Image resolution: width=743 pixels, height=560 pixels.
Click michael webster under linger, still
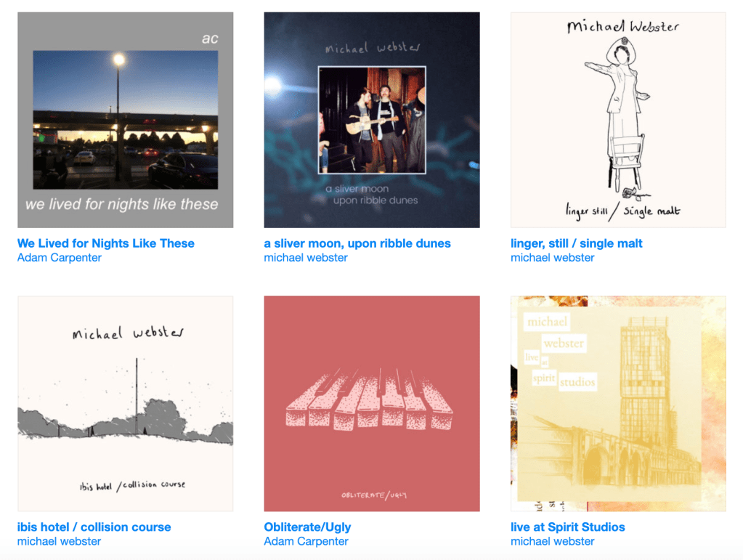tap(552, 258)
